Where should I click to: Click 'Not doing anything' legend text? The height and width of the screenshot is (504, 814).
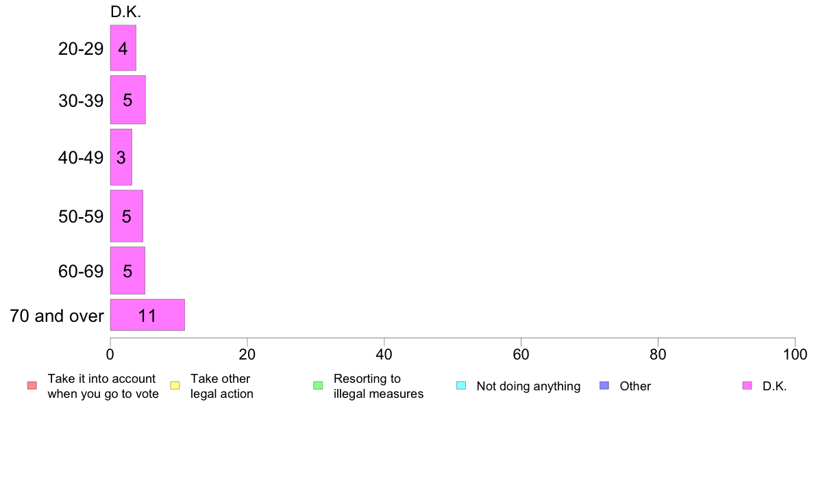tap(528, 386)
